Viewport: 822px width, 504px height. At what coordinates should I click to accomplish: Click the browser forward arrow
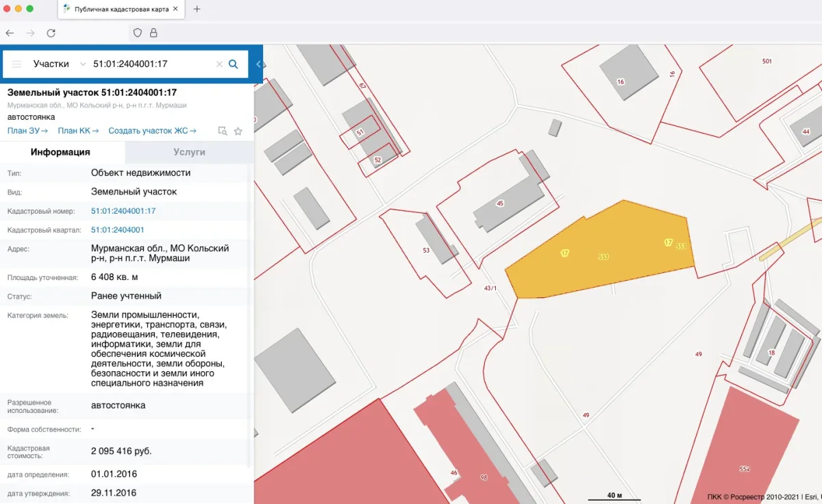point(30,32)
